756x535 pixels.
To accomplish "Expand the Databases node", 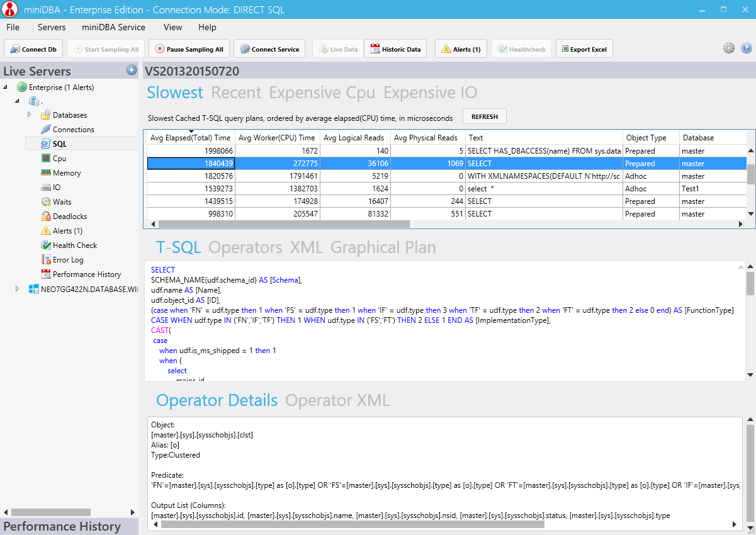I will point(29,115).
